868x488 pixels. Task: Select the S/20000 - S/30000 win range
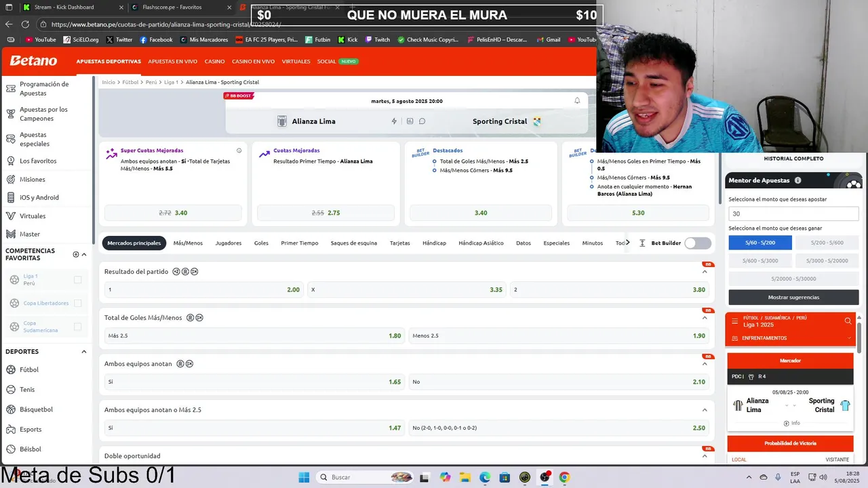793,279
